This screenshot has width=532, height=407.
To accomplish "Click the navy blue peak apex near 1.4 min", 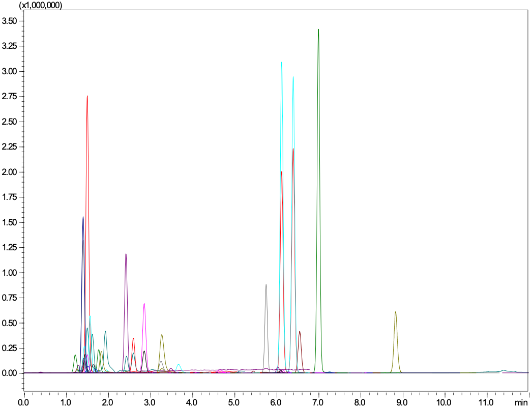I will point(83,218).
